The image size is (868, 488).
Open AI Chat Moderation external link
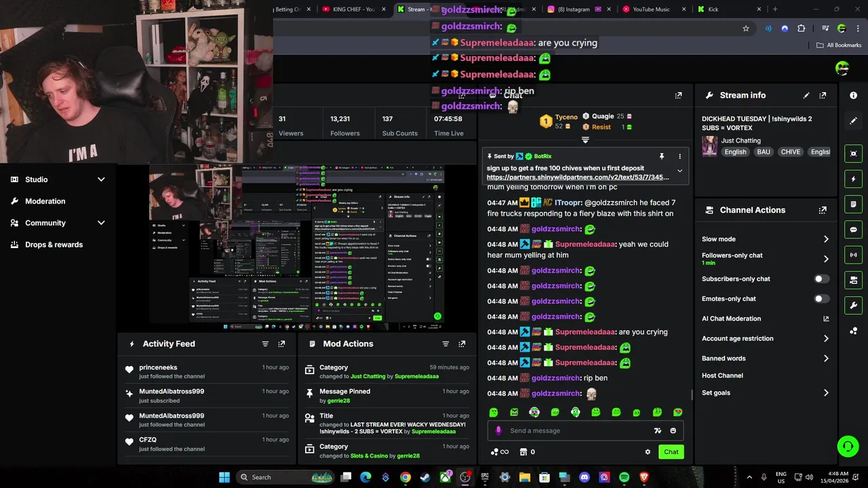point(826,319)
